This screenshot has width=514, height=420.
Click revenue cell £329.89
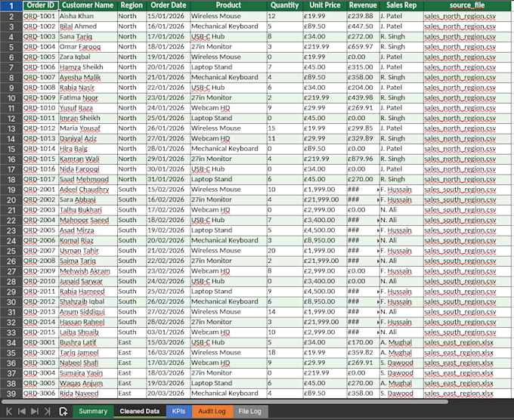[x=364, y=138]
